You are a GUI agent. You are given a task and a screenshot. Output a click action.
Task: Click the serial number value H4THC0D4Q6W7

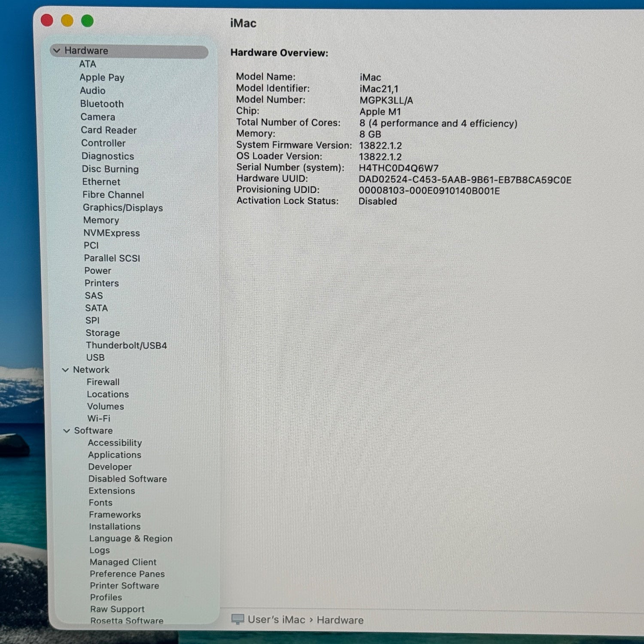pyautogui.click(x=398, y=168)
